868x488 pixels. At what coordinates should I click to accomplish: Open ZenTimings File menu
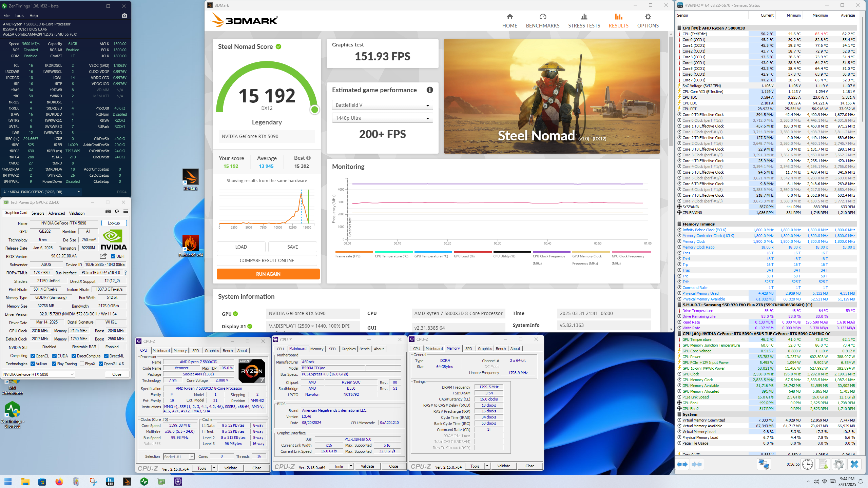pos(6,16)
